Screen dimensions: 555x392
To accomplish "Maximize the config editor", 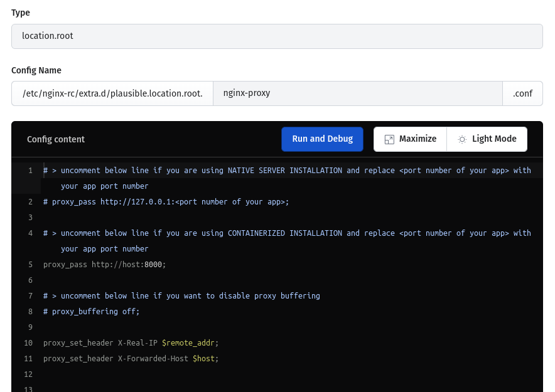I will 410,139.
